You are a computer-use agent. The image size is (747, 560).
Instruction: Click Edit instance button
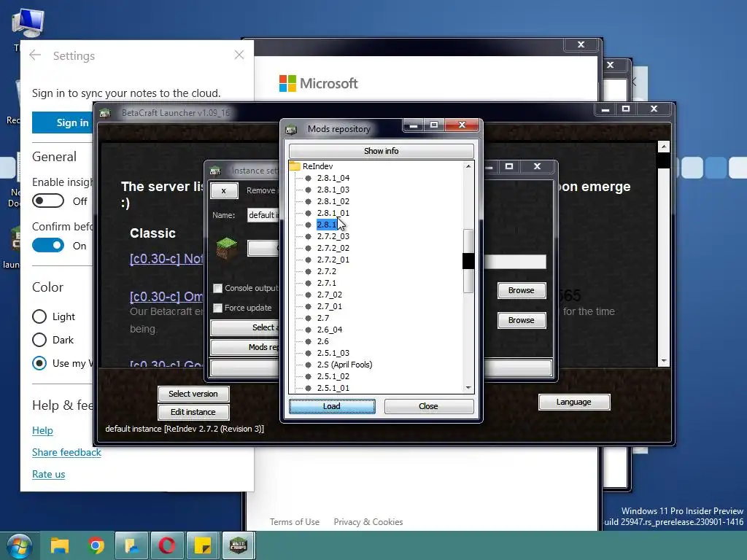pos(193,412)
